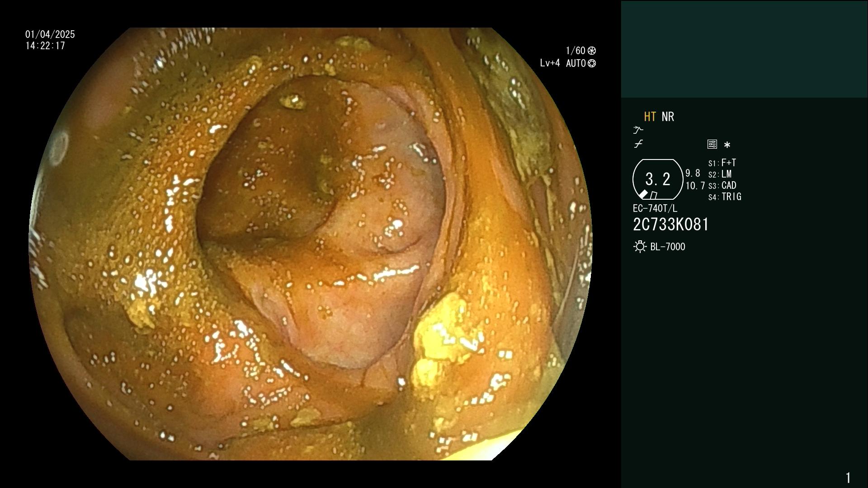Click the date 01/04/2025
Screen dimensions: 868x488
point(50,34)
